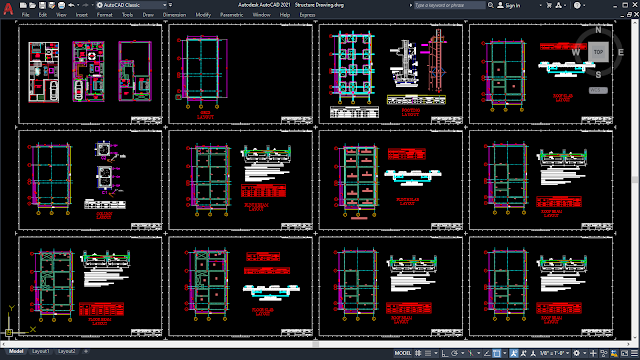
Task: Save the drawing with the floppy icon
Action: [x=42, y=5]
